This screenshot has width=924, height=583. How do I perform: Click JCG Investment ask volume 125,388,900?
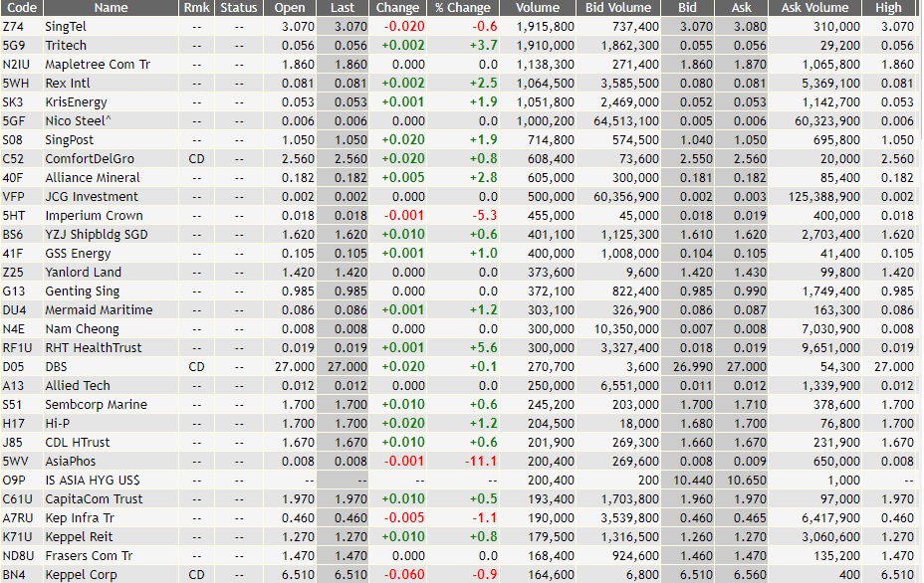(823, 196)
